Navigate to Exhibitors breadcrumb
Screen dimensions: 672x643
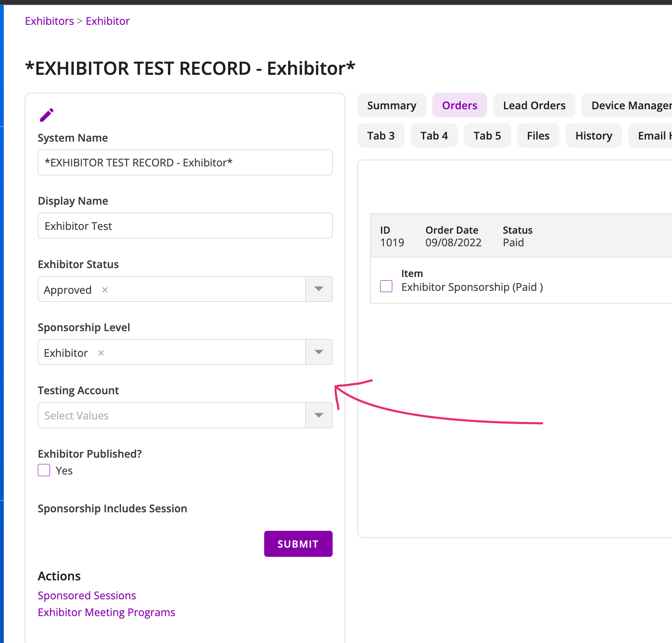[50, 21]
